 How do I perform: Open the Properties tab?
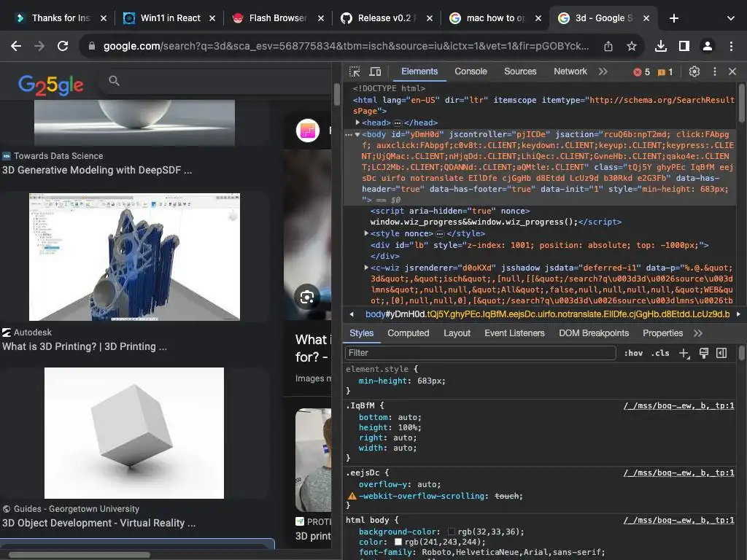pyautogui.click(x=662, y=333)
